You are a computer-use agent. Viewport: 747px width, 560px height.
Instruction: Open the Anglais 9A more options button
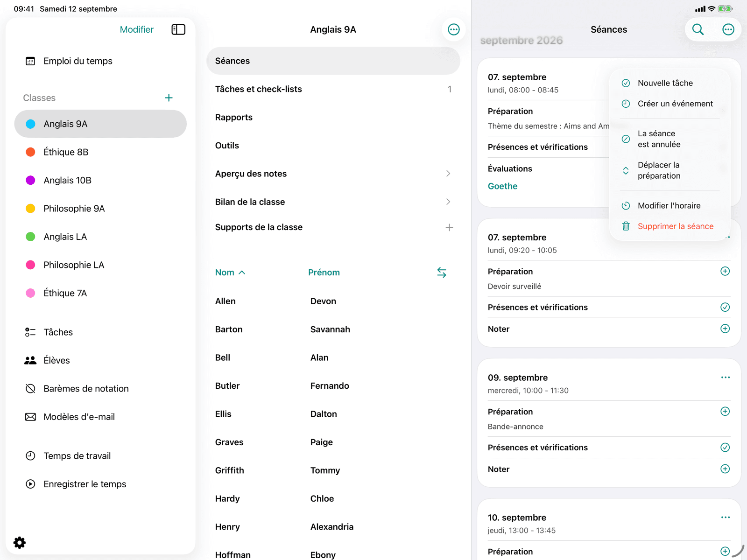pos(453,29)
